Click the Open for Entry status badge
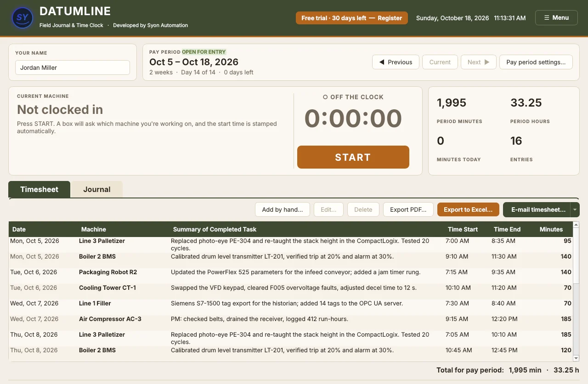 tap(204, 52)
